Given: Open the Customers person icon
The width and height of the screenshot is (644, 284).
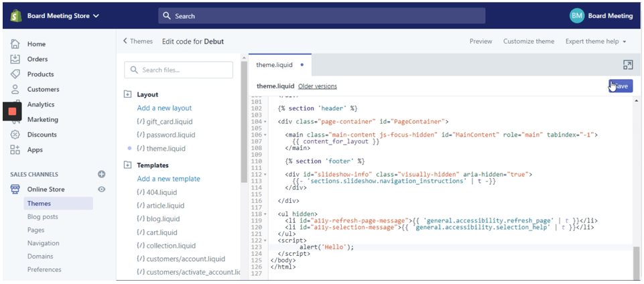Looking at the screenshot, I should pos(15,90).
